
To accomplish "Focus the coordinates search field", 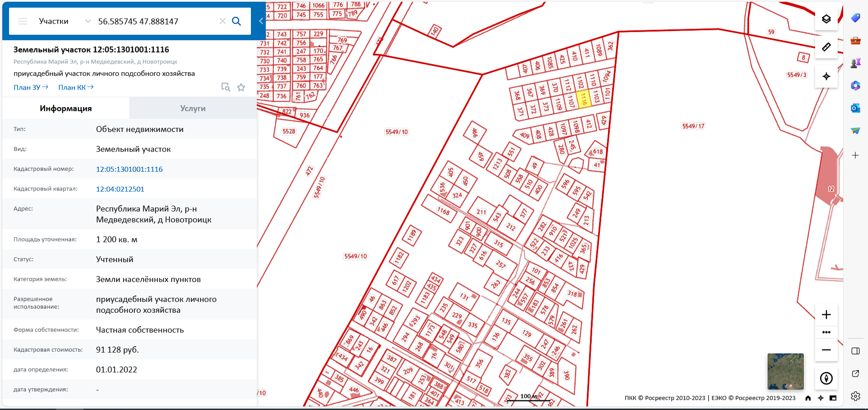I will click(x=157, y=21).
